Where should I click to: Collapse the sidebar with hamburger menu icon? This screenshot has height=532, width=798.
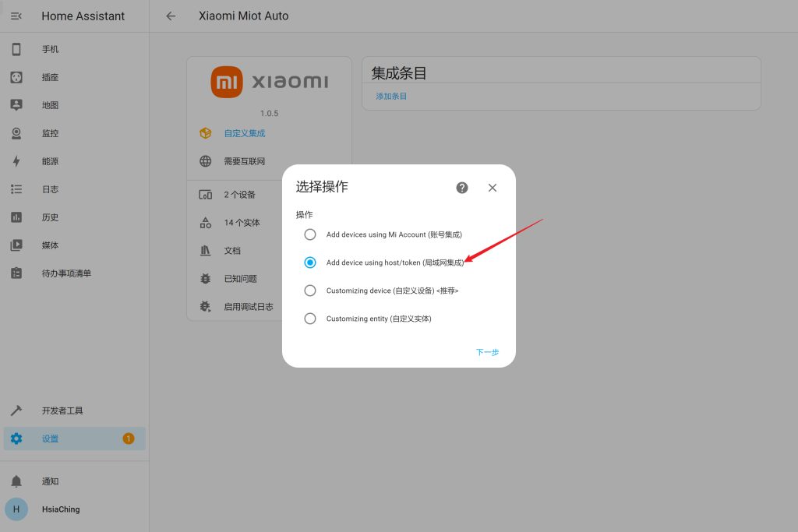click(x=16, y=16)
